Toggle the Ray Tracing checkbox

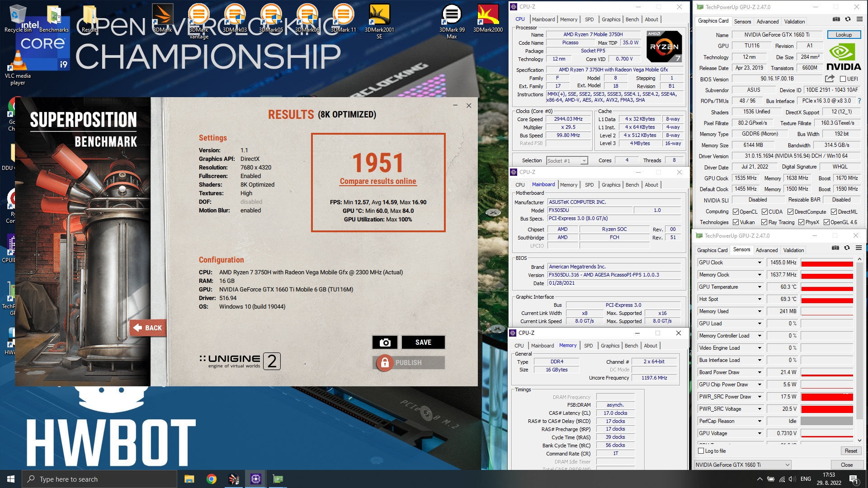764,222
